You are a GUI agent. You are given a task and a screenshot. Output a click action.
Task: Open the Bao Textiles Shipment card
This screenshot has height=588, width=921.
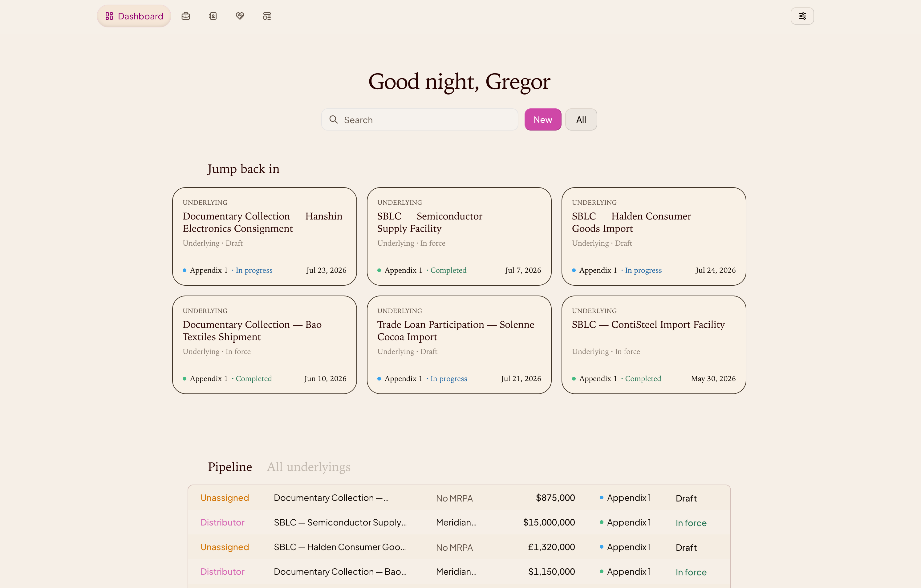264,345
